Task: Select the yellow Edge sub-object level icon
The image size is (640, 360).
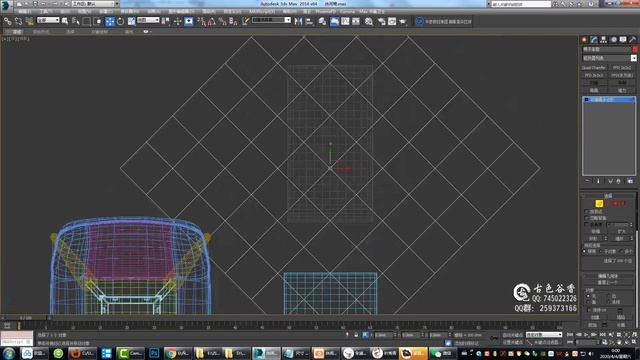Action: pos(599,203)
